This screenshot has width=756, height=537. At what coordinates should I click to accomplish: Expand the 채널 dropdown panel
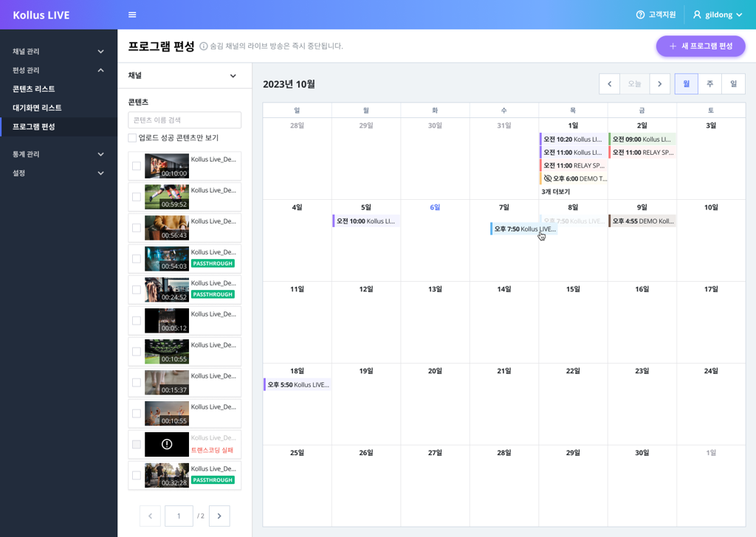point(233,76)
